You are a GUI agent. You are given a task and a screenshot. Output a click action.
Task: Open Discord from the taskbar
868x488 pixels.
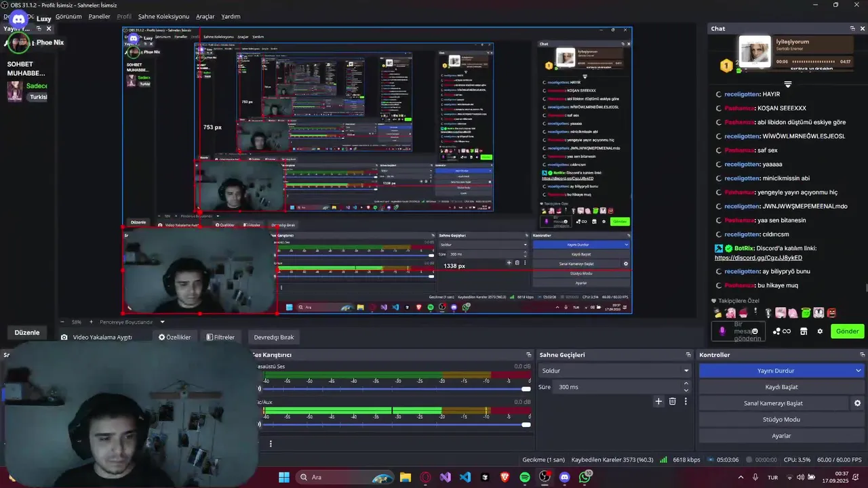564,477
